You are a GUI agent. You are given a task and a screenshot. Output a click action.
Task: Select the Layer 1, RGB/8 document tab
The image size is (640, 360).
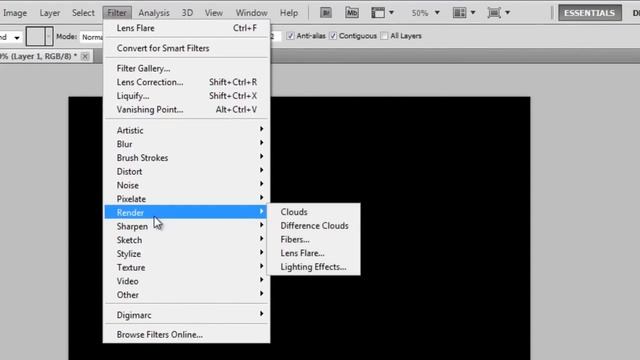(39, 56)
